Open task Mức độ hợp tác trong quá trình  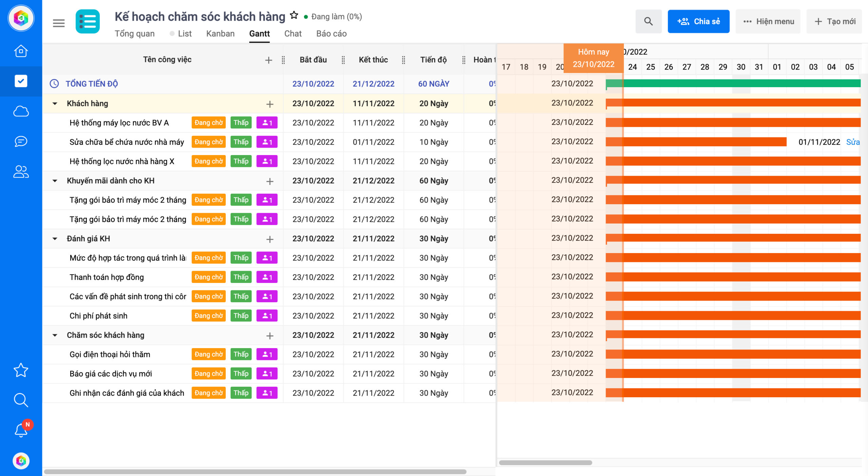(128, 258)
